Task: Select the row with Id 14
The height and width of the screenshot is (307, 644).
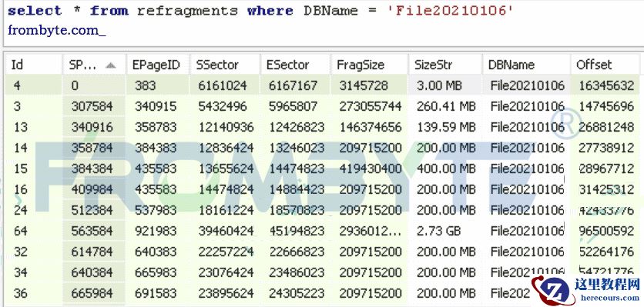Action: [x=322, y=148]
